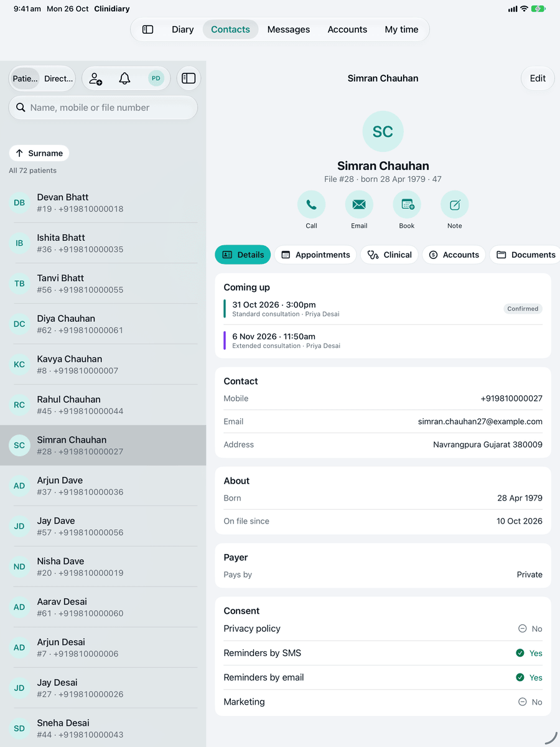The image size is (560, 747).
Task: Open the 31 Oct 2026 3:00pm appointment
Action: 383,309
